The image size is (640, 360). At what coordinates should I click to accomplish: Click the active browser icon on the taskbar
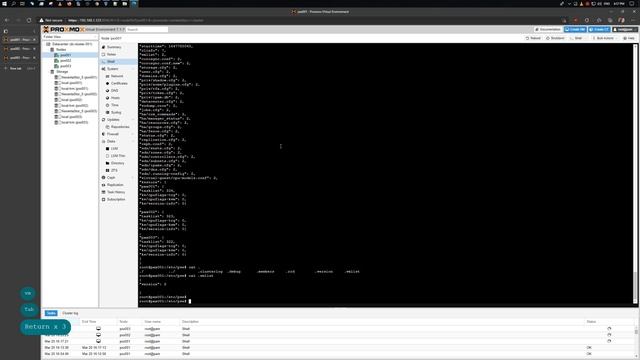point(134,4)
